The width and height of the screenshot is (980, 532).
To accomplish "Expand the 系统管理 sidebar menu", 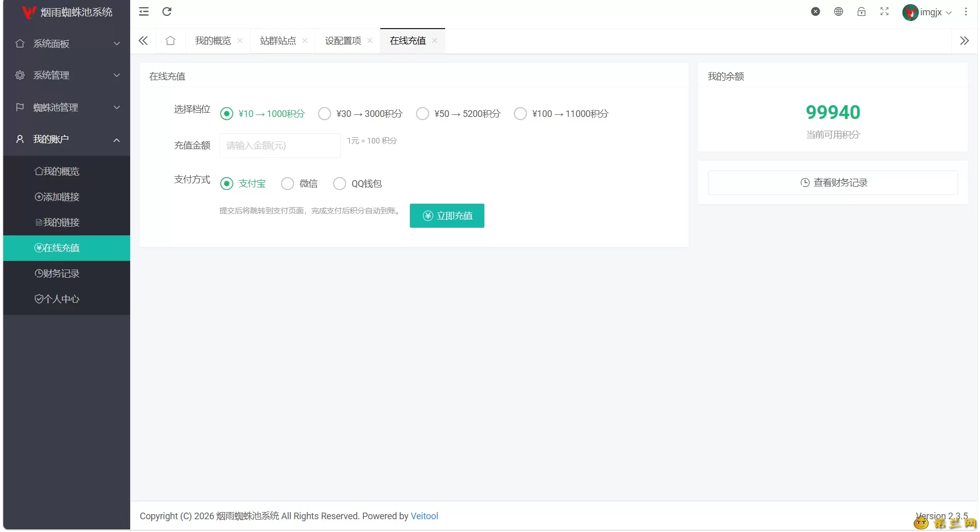I will coord(67,76).
